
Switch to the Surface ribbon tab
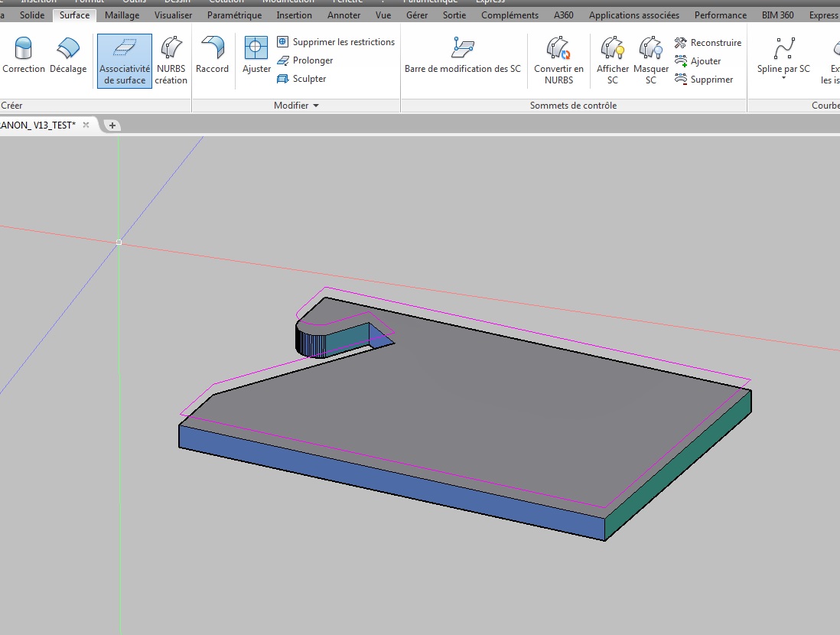click(74, 15)
